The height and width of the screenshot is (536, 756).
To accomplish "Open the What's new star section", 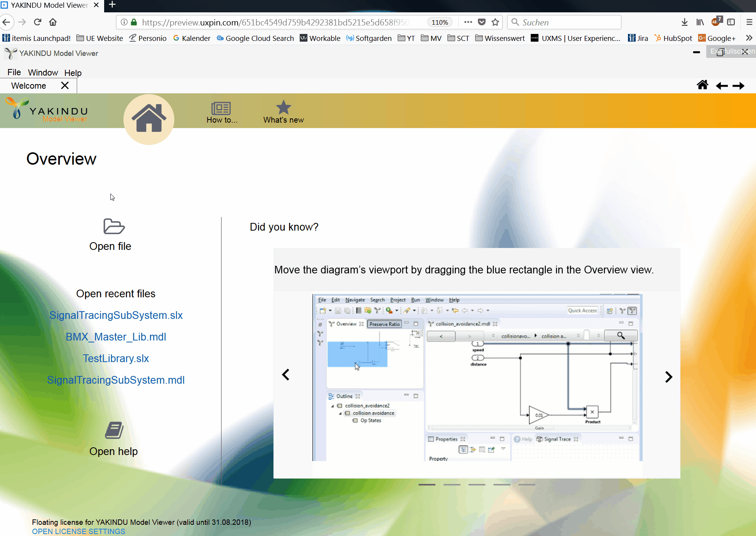I will (283, 112).
